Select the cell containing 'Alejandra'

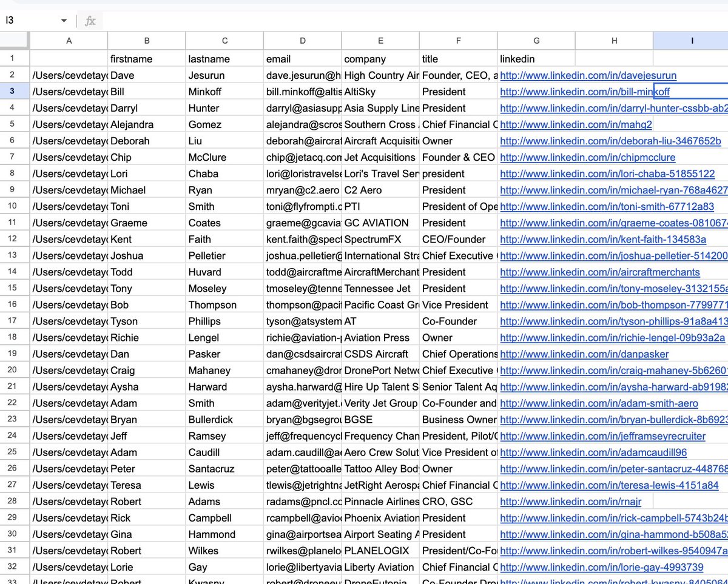(147, 124)
